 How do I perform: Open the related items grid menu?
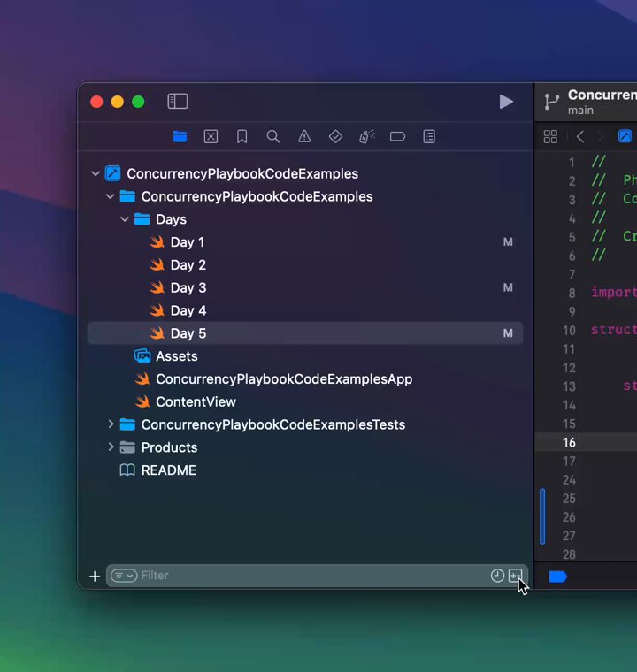click(x=550, y=137)
